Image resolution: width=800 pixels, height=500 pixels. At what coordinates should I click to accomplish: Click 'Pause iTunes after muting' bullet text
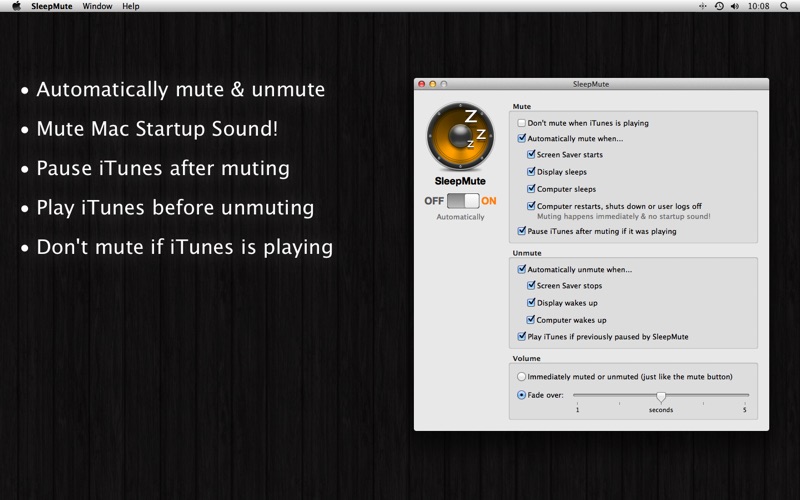(x=163, y=168)
